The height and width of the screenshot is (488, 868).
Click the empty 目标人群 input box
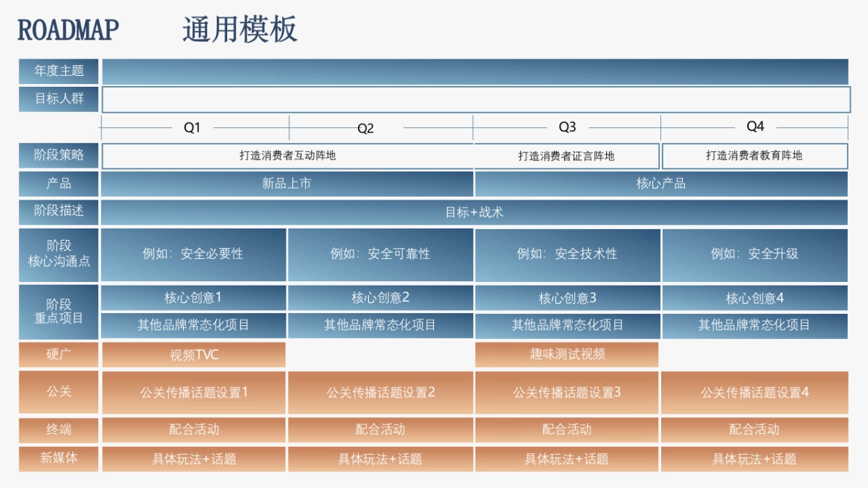(x=475, y=99)
